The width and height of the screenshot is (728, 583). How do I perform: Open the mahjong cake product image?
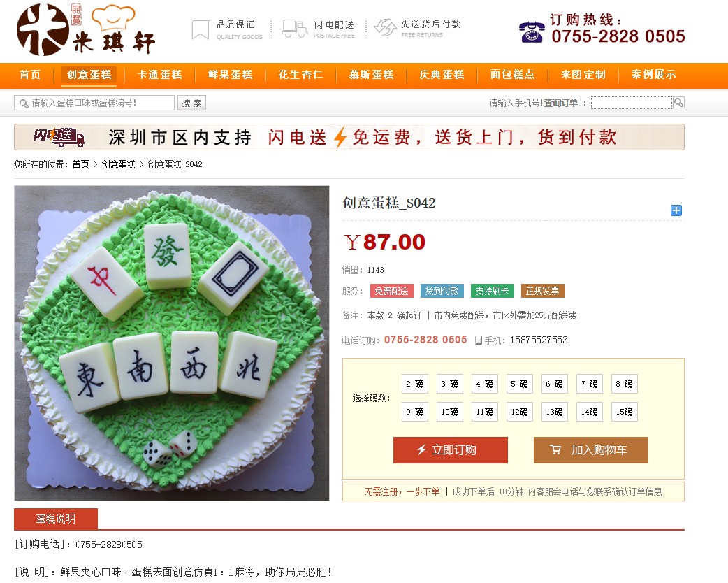172,343
